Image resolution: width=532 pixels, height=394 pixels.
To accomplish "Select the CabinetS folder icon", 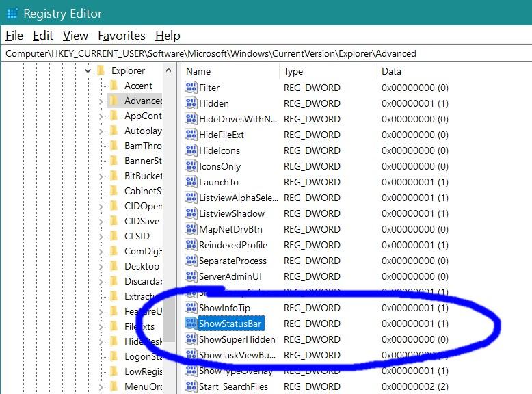I will [x=114, y=191].
